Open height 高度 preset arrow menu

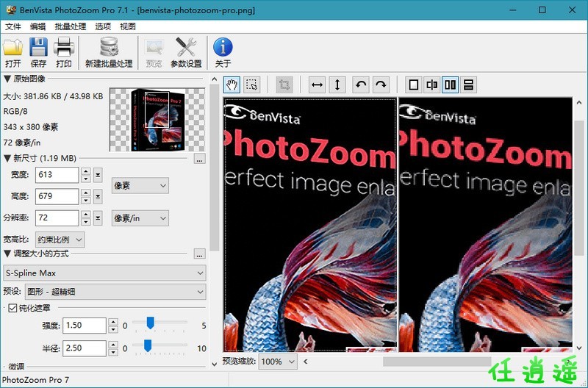click(98, 196)
